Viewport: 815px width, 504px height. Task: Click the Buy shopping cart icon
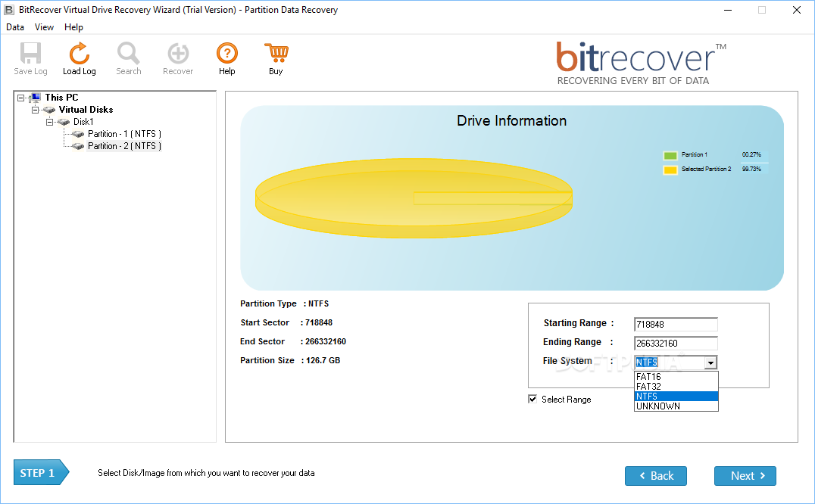276,53
